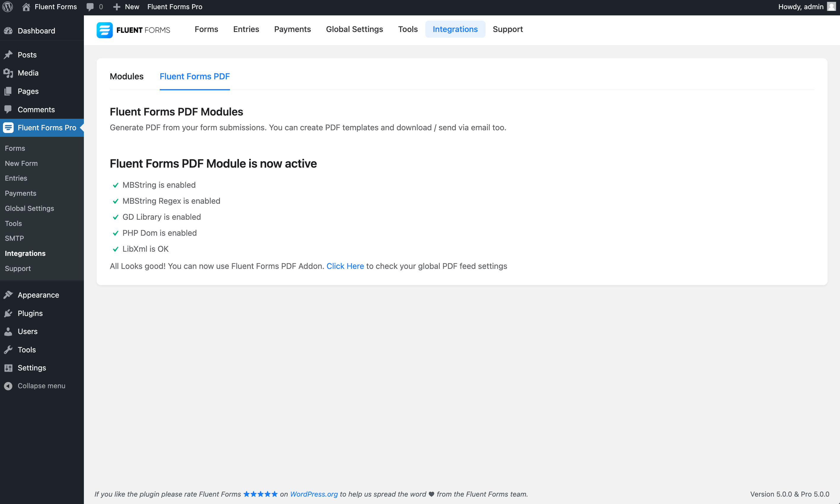The height and width of the screenshot is (504, 840).
Task: Click the Pages icon in sidebar
Action: pos(8,92)
